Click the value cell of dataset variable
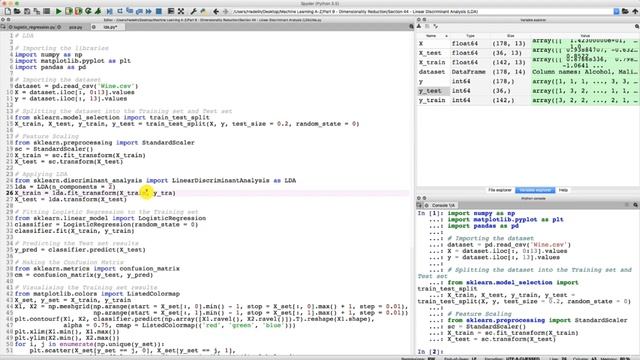Image resolution: width=640 pixels, height=360 pixels. coord(585,72)
